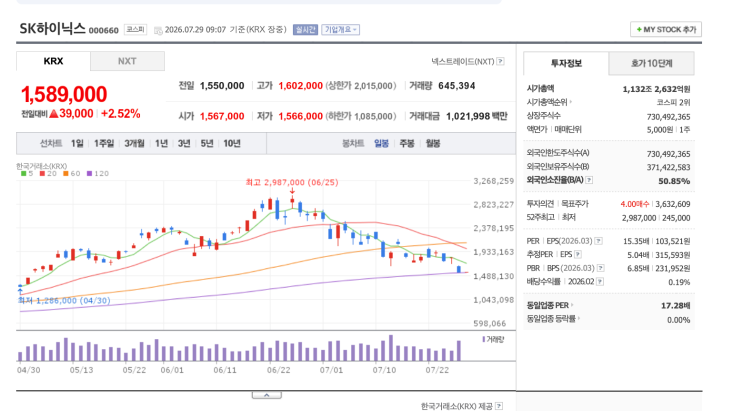This screenshot has height=411, width=743.
Task: Open help icon for PER EPS(2026.03)
Action: click(598, 241)
